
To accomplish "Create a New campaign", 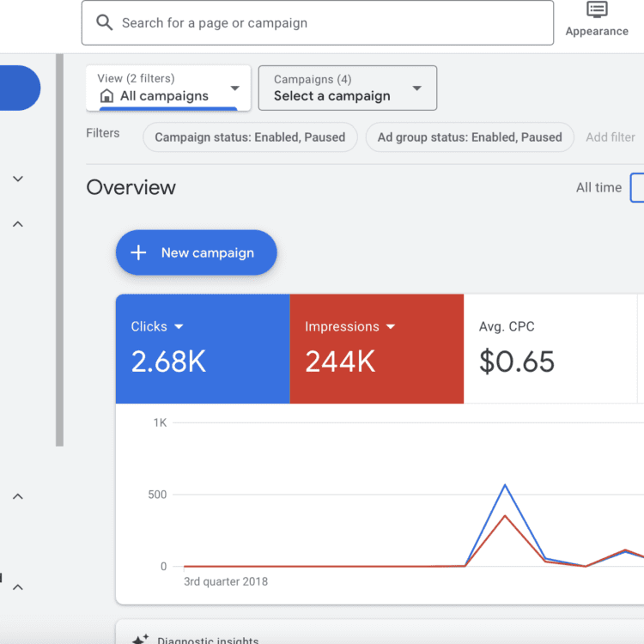I will tap(197, 252).
